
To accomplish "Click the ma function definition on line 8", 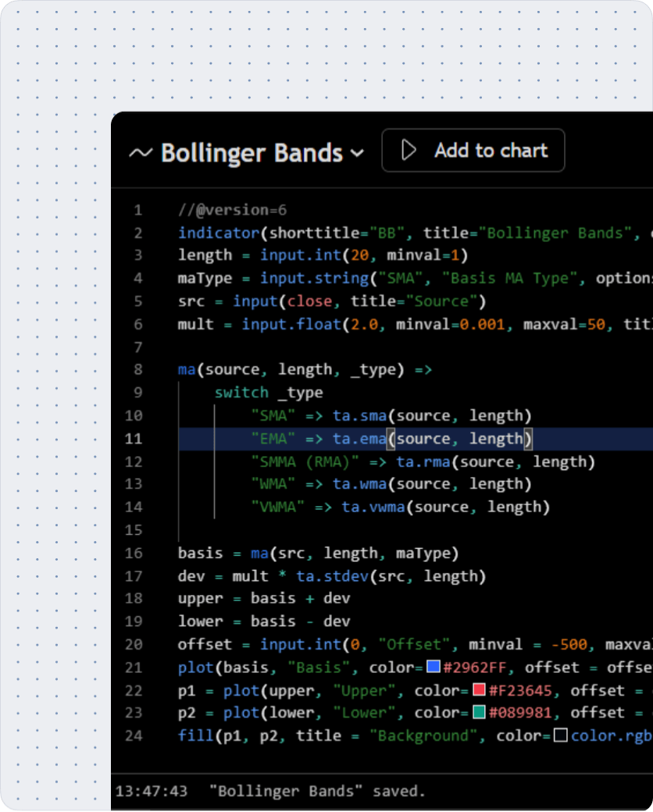I will 187,369.
